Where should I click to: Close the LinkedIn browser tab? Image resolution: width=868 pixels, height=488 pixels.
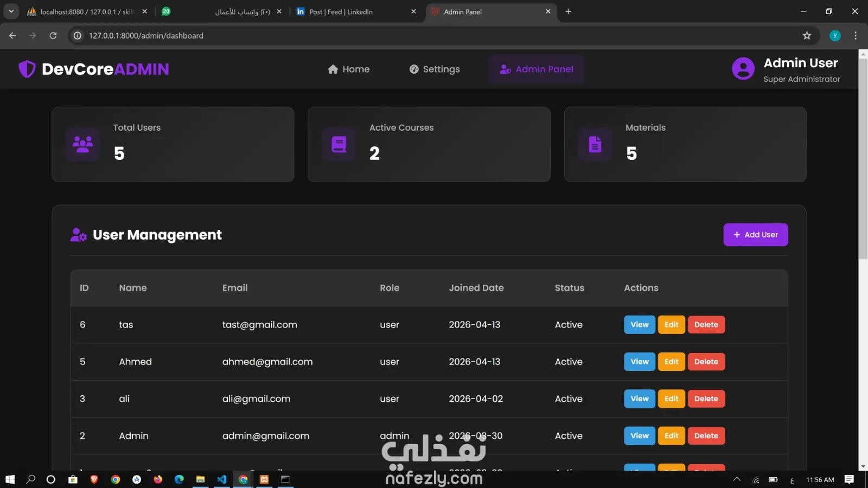(413, 11)
